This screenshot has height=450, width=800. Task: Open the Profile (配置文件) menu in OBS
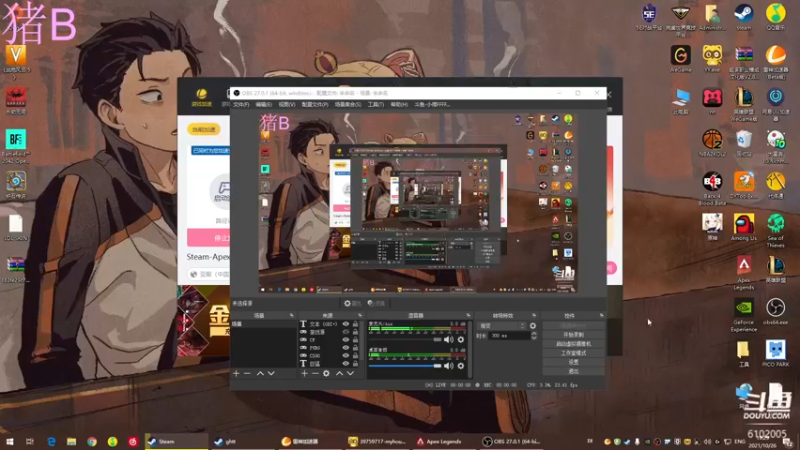click(x=314, y=104)
